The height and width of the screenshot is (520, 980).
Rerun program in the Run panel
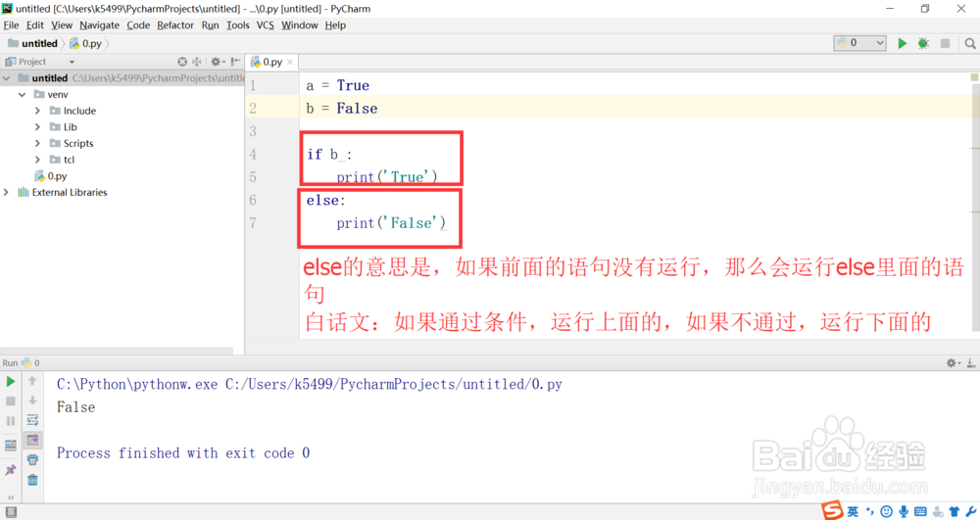(11, 381)
